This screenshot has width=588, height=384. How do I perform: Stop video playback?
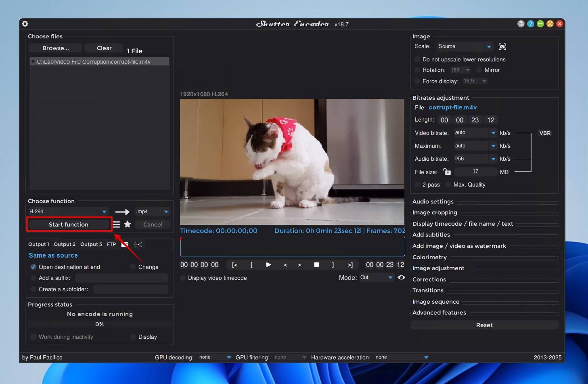click(x=316, y=265)
